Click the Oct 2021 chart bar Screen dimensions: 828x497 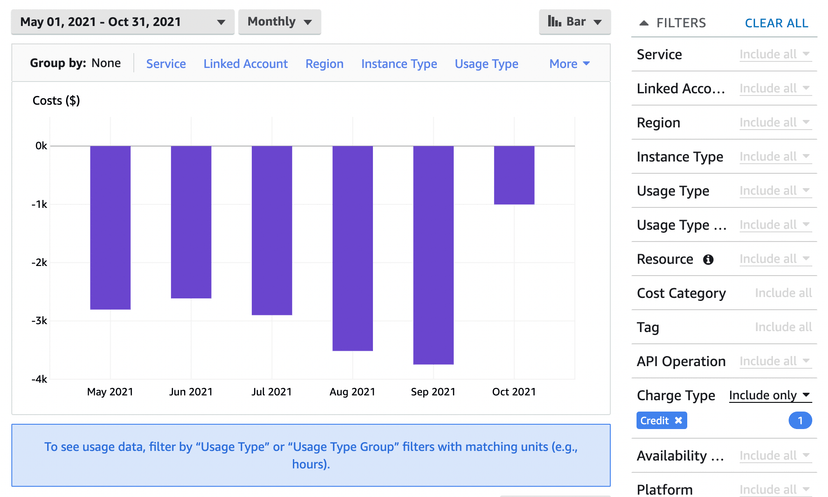coord(514,175)
